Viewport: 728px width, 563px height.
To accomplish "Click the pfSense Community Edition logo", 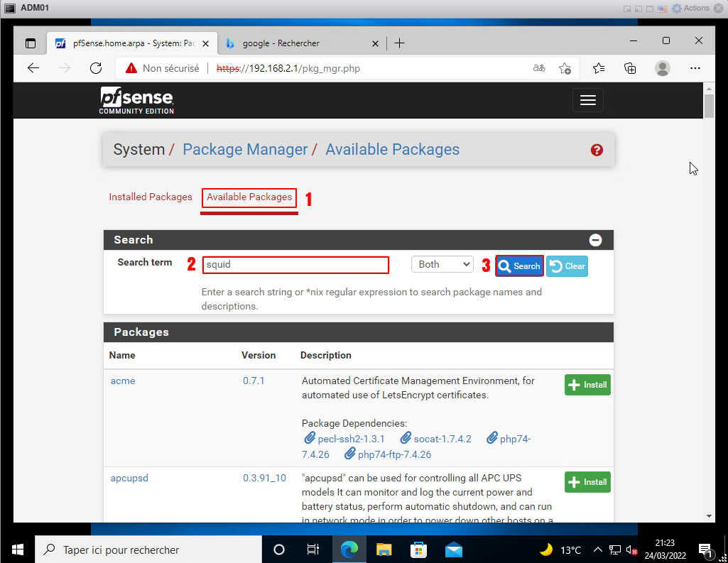I will [136, 100].
